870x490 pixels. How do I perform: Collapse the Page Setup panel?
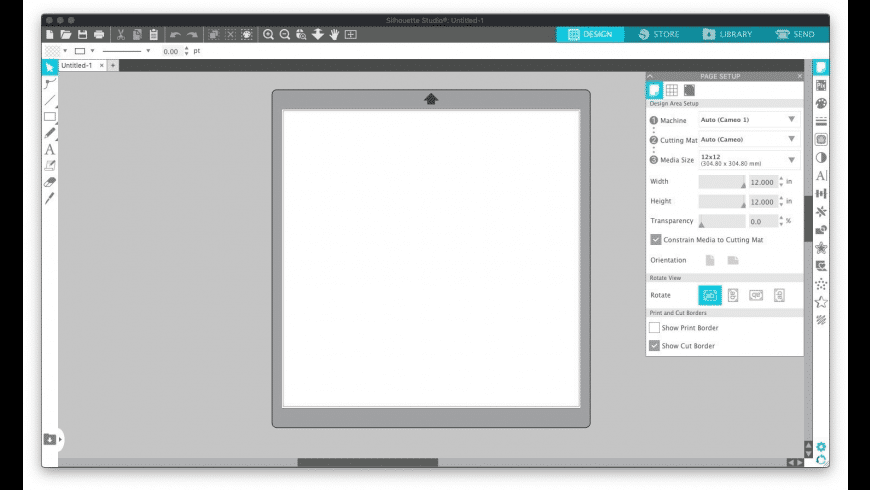(x=650, y=76)
